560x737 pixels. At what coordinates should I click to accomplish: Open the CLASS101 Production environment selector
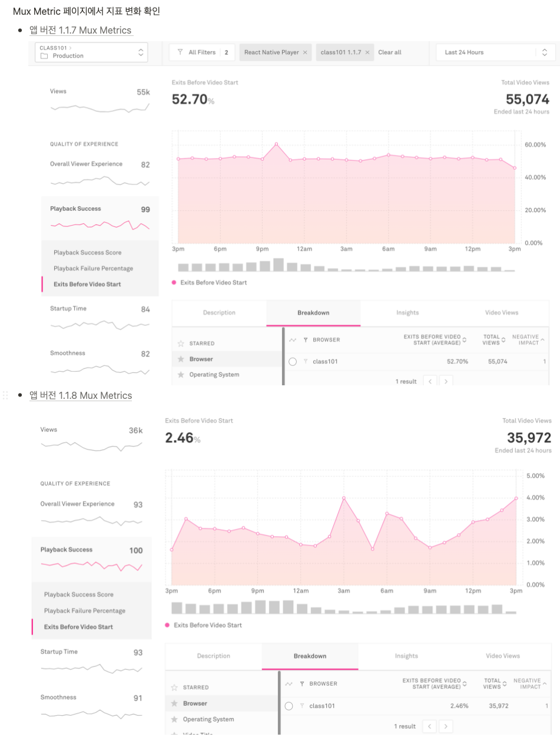[x=91, y=52]
